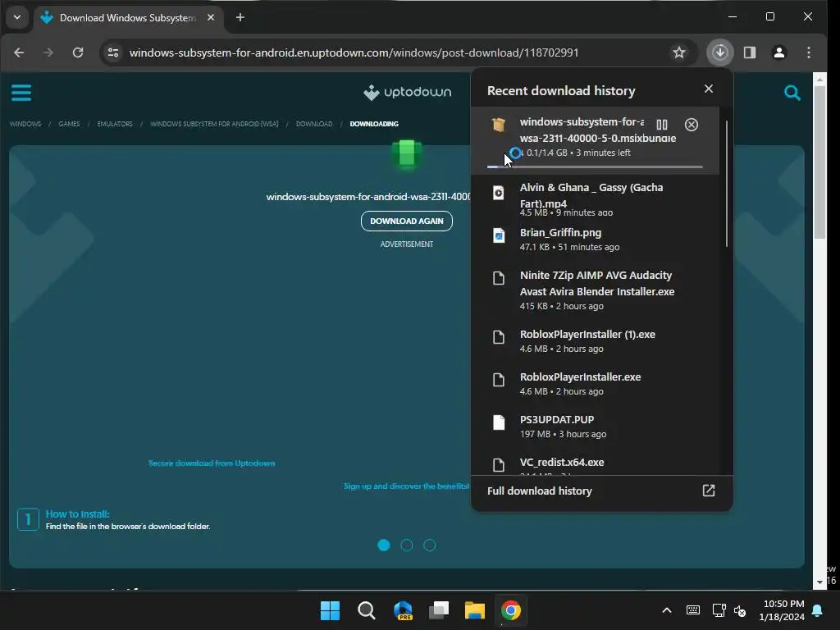Image resolution: width=840 pixels, height=630 pixels.
Task: Select the third carousel dot
Action: point(430,546)
